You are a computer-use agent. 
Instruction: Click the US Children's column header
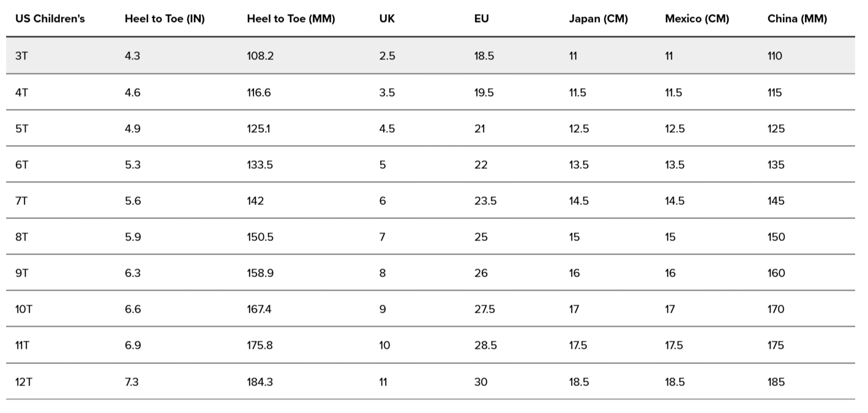coord(50,19)
